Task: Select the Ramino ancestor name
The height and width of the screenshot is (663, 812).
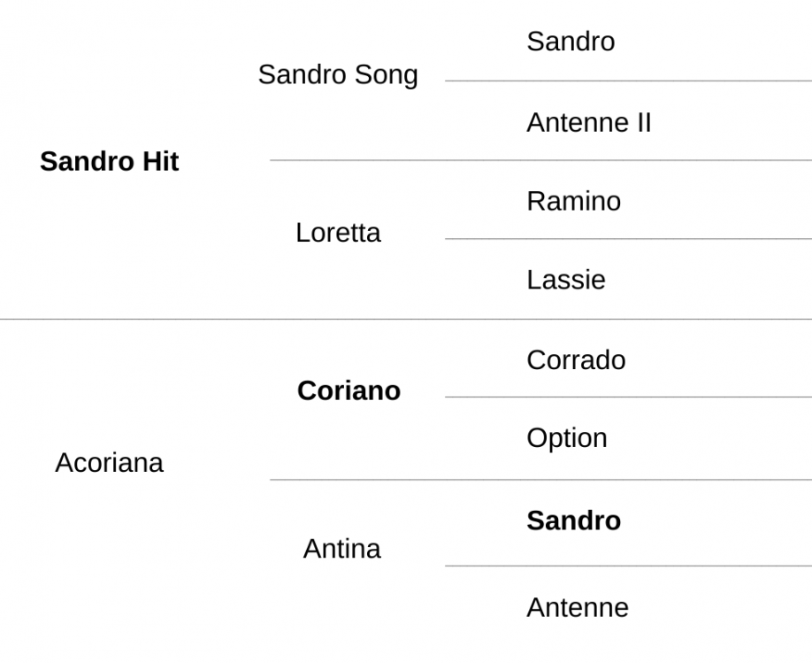Action: [x=574, y=201]
